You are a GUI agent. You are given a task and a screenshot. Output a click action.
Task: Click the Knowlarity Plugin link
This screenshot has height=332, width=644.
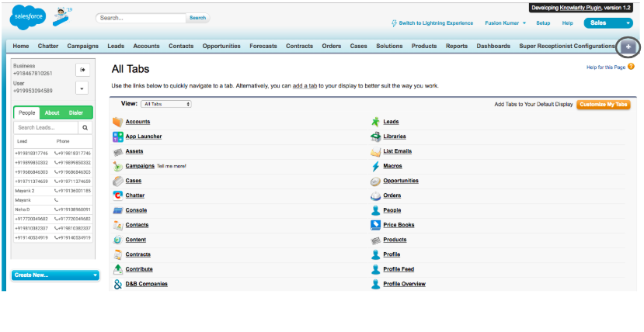click(x=581, y=8)
